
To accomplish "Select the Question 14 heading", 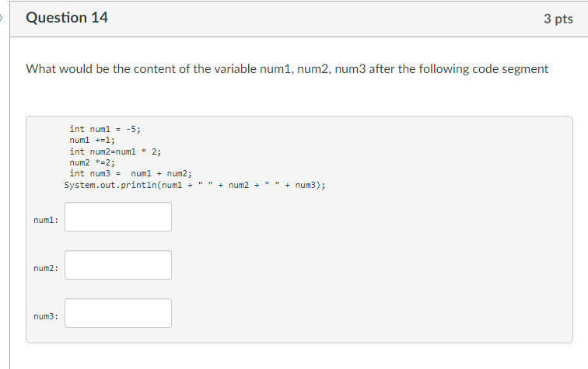I will pos(67,18).
